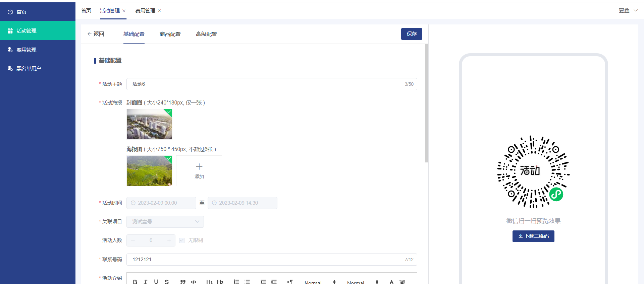Click the 下载二维码 button

coord(533,236)
